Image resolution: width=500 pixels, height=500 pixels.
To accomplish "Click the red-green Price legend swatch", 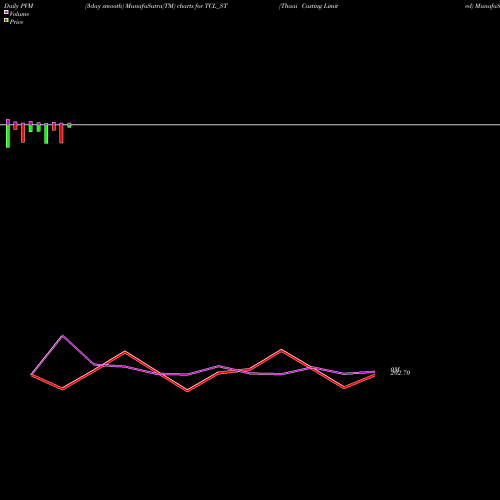I will pos(6,21).
